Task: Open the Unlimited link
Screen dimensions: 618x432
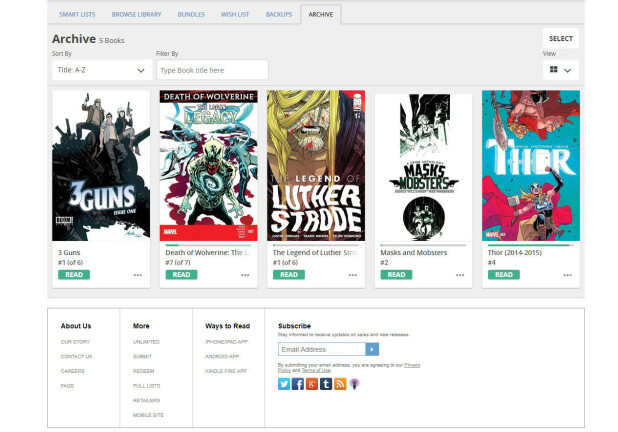Action: point(146,342)
